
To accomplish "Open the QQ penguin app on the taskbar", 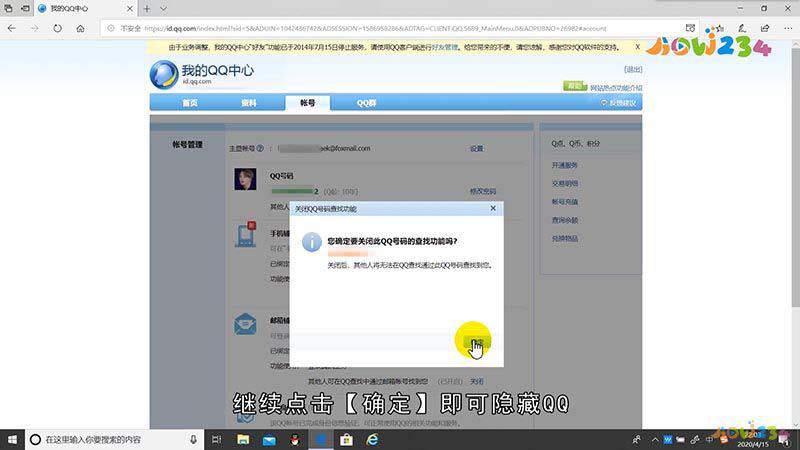I will tap(295, 439).
